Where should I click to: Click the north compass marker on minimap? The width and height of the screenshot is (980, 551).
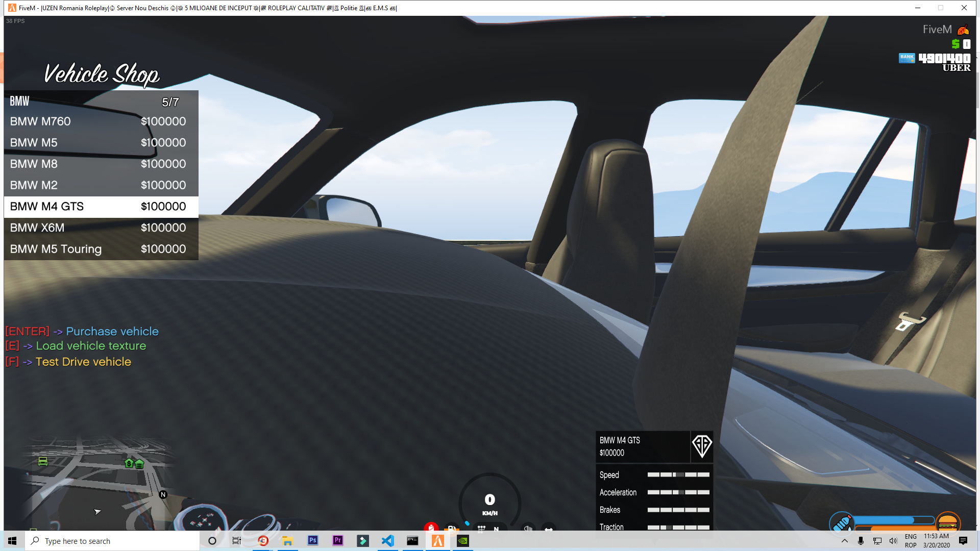tap(163, 494)
